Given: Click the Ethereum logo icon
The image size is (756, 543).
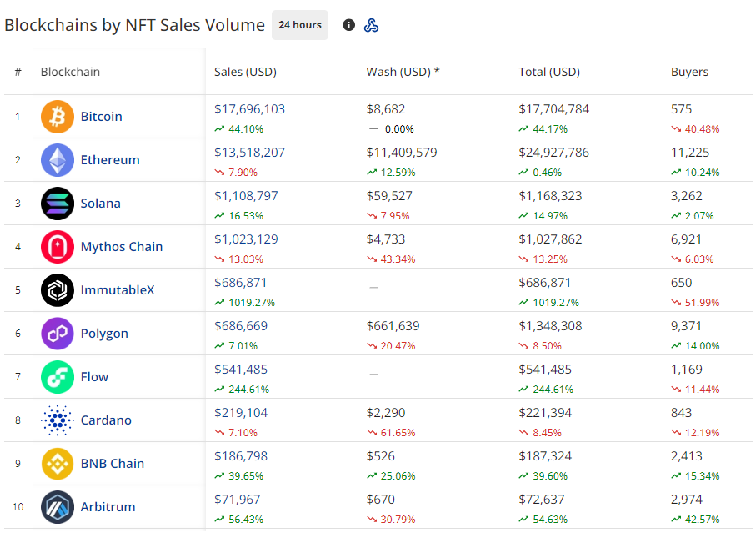Looking at the screenshot, I should pyautogui.click(x=58, y=160).
